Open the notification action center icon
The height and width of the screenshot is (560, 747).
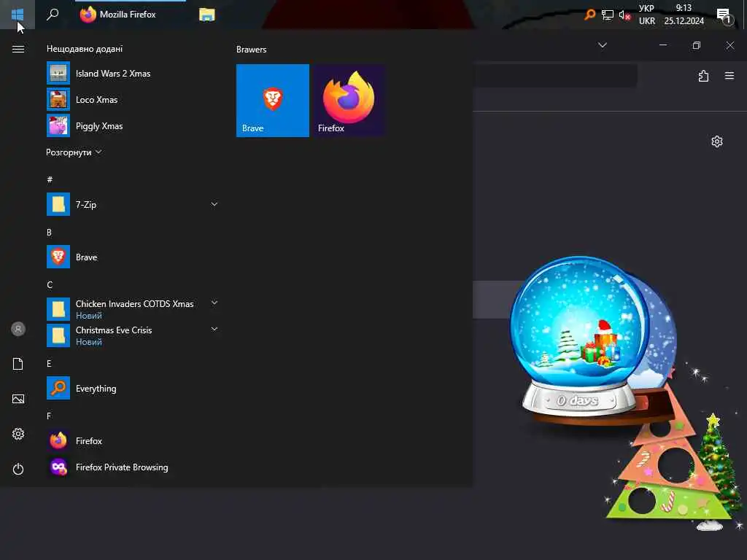point(724,16)
